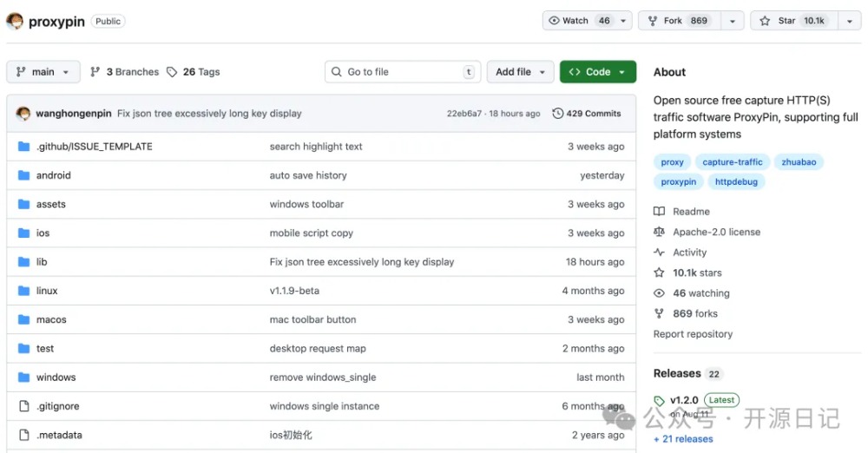Click the wanghongenpin commit author avatar
The width and height of the screenshot is (868, 453).
pos(23,114)
